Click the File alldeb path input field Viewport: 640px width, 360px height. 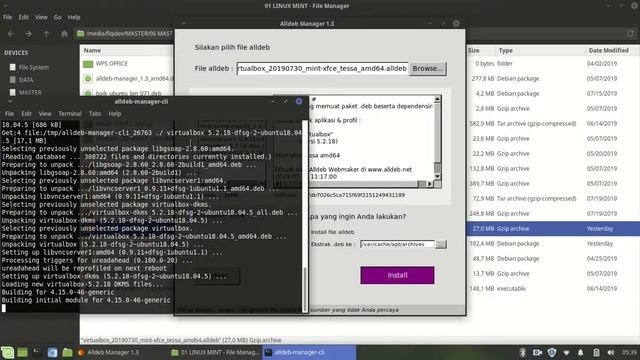point(322,69)
